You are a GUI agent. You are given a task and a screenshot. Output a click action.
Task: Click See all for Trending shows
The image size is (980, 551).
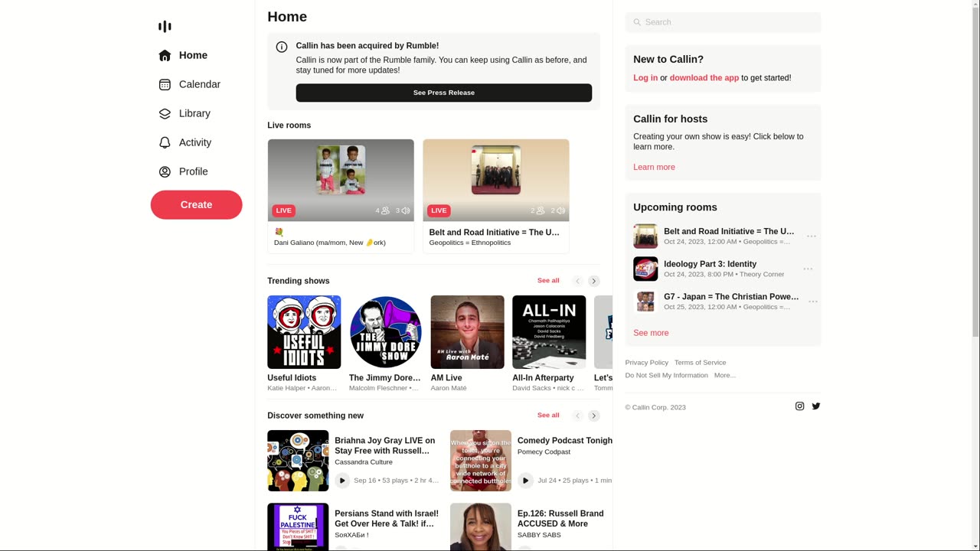(x=548, y=281)
